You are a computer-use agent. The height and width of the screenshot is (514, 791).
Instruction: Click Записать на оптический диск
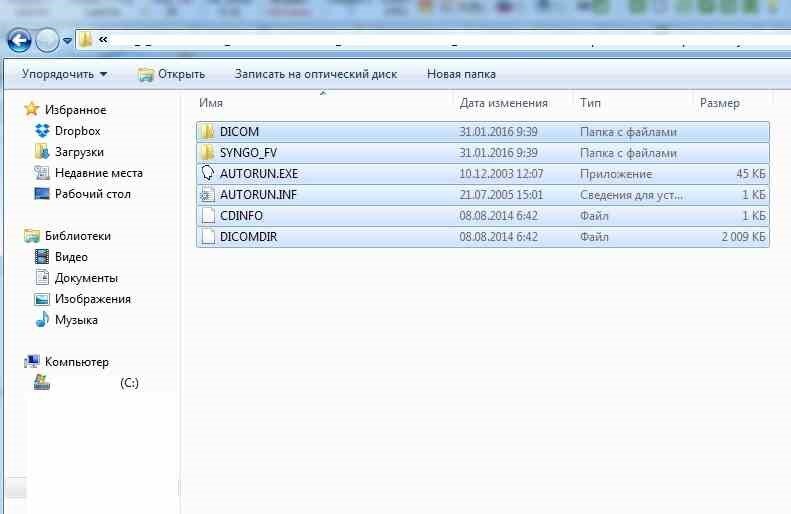(x=316, y=74)
